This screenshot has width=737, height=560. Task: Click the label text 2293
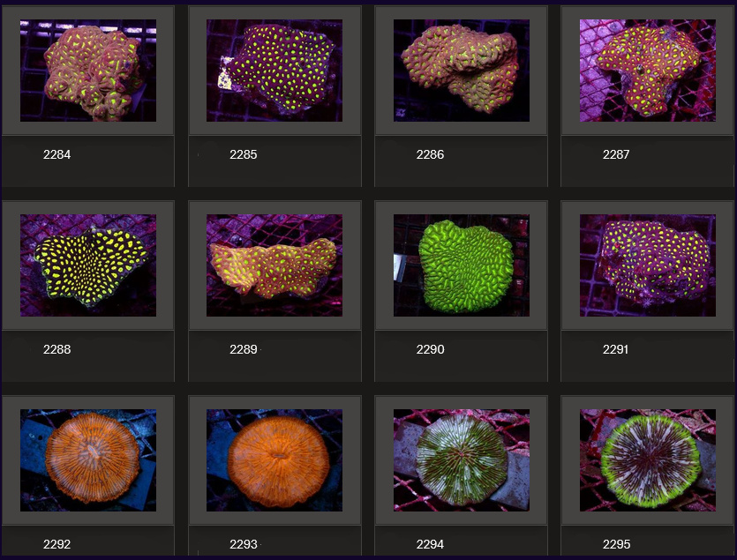click(244, 544)
